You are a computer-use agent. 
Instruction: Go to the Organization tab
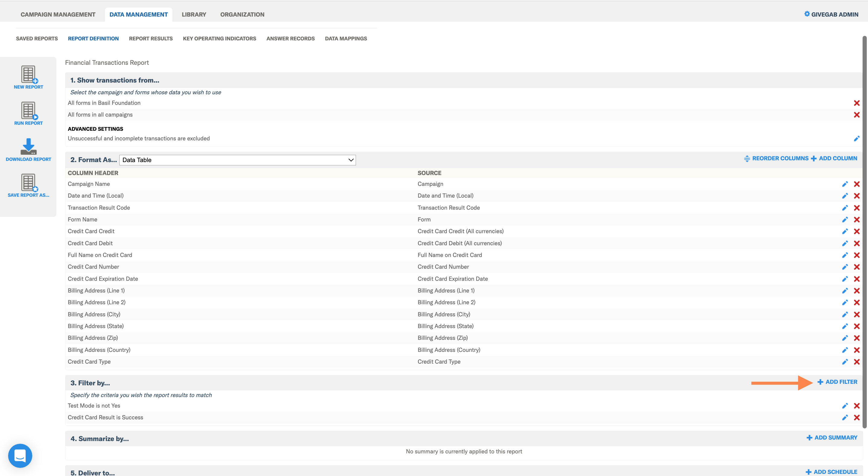coord(242,14)
